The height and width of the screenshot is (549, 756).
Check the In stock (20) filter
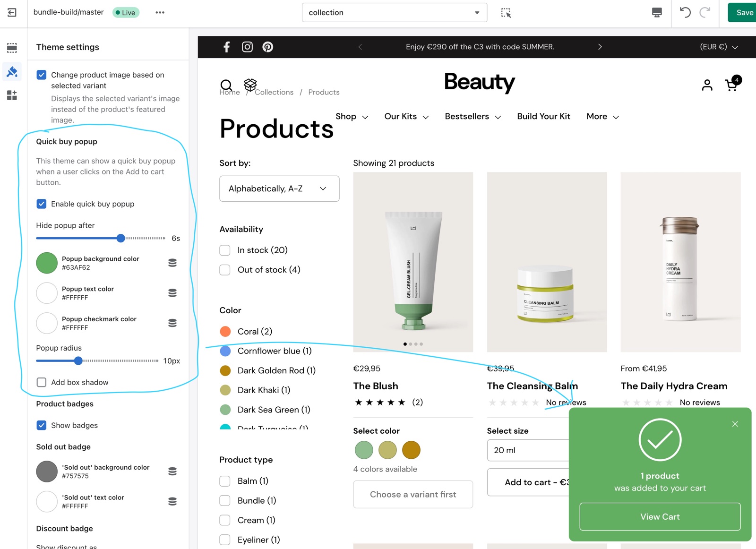(225, 250)
